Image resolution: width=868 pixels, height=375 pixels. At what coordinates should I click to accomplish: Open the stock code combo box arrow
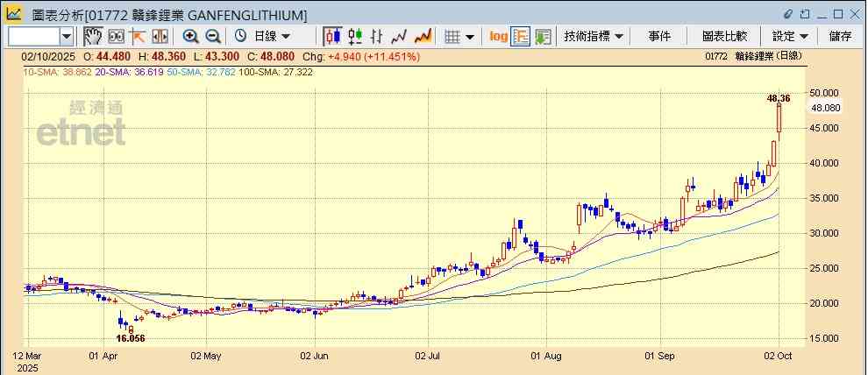coord(67,36)
